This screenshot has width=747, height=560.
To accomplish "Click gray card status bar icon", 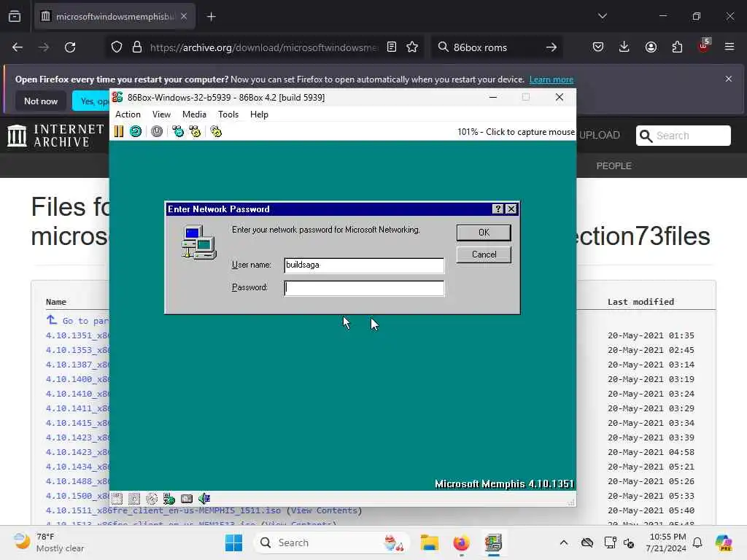I will [x=187, y=499].
